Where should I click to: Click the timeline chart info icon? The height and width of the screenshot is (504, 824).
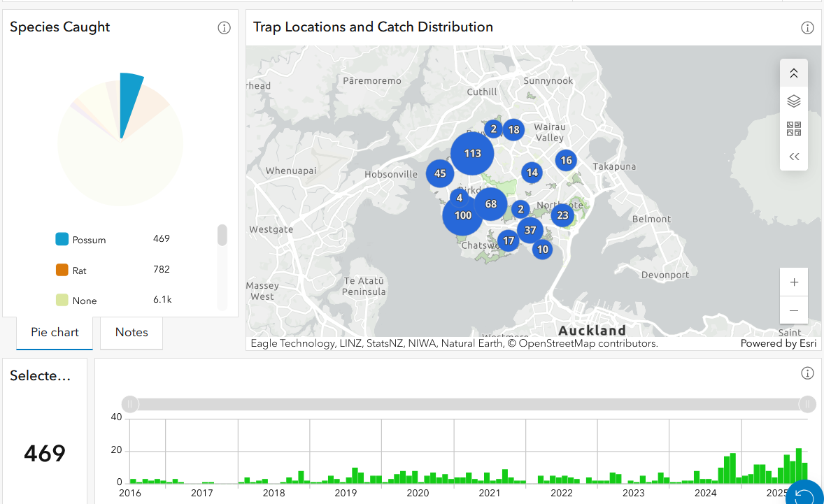coord(807,373)
